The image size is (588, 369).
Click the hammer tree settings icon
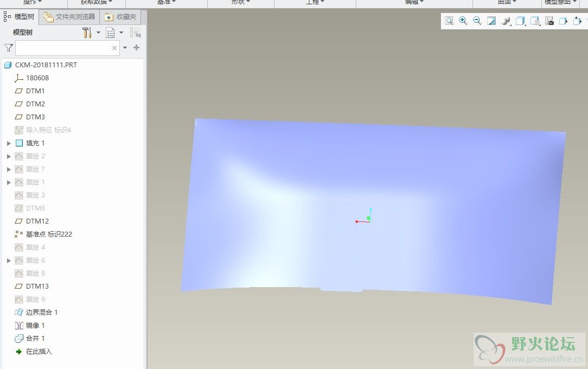(x=87, y=33)
